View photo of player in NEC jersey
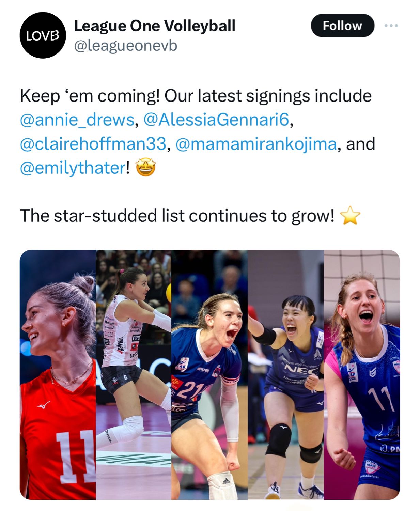The height and width of the screenshot is (511, 420). 286,375
